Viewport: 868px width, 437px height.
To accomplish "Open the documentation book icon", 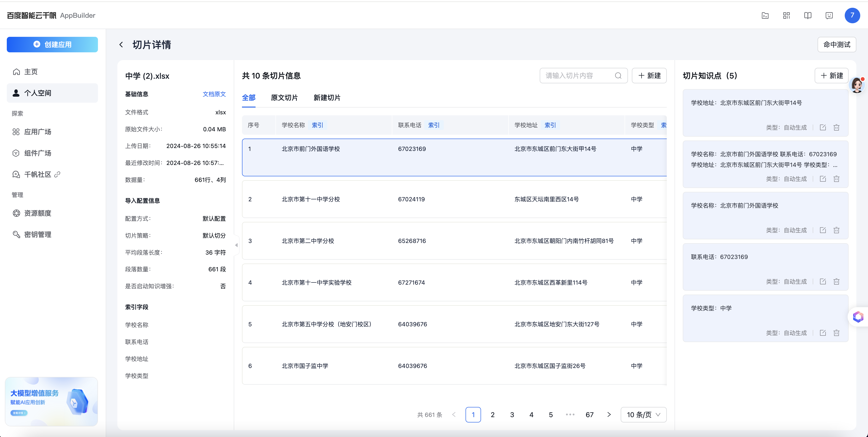I will point(808,16).
